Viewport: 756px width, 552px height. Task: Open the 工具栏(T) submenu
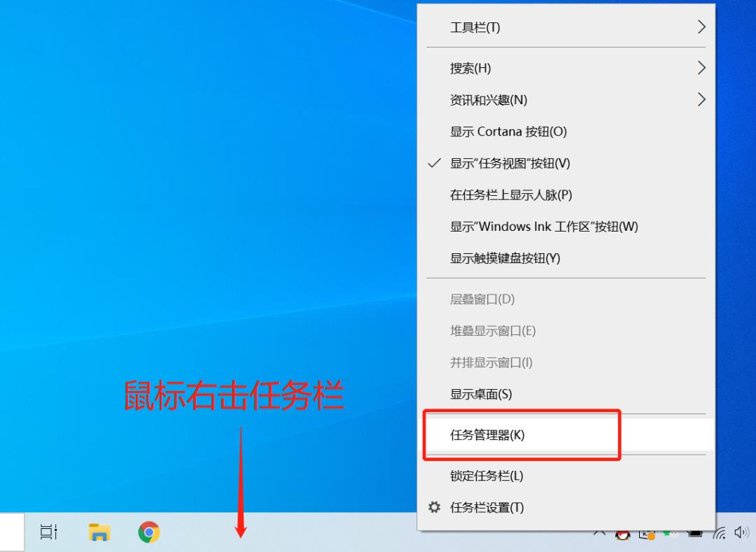point(475,27)
